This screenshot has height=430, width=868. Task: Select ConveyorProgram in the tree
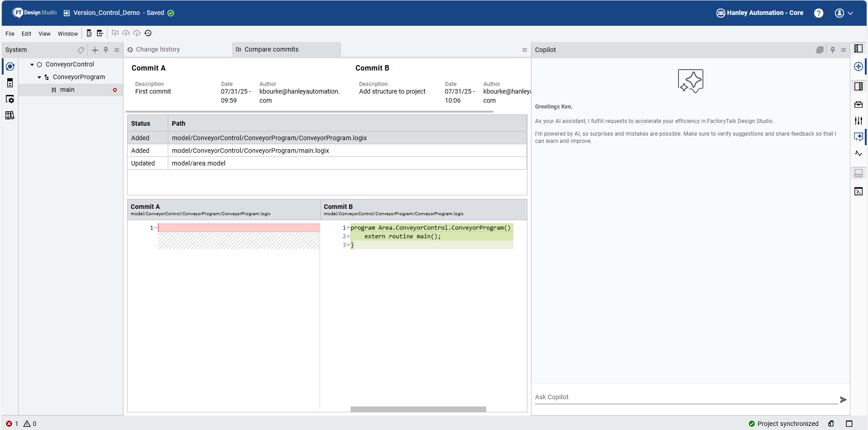pos(79,77)
